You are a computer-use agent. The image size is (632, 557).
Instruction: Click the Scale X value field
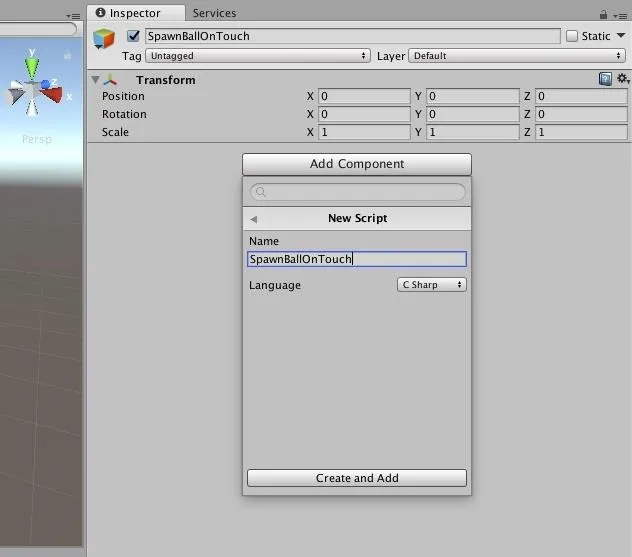(x=364, y=132)
